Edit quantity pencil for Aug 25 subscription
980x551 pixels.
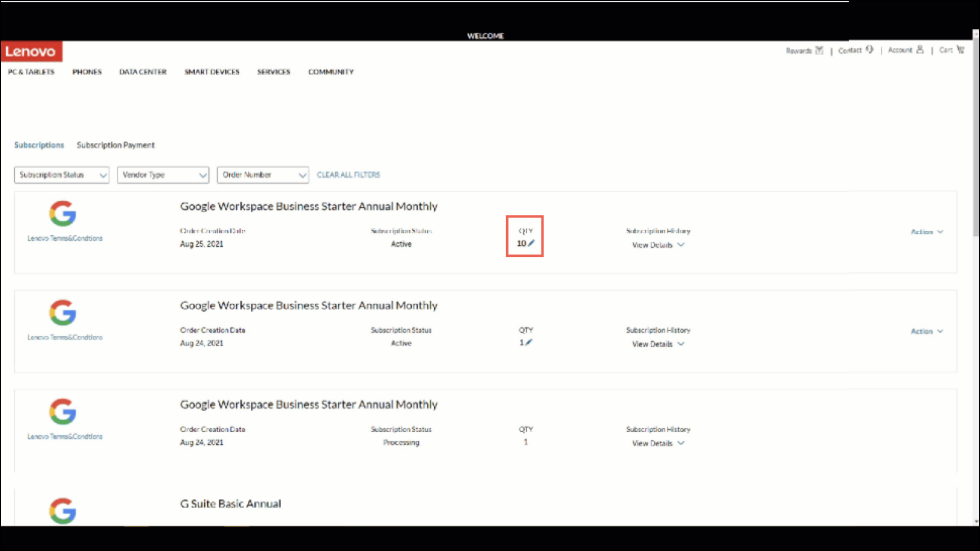pyautogui.click(x=531, y=243)
